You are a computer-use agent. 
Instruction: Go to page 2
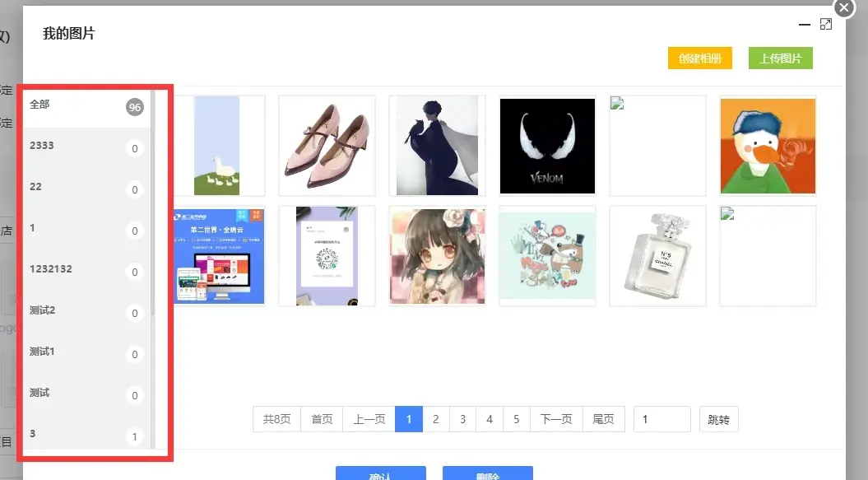[436, 419]
